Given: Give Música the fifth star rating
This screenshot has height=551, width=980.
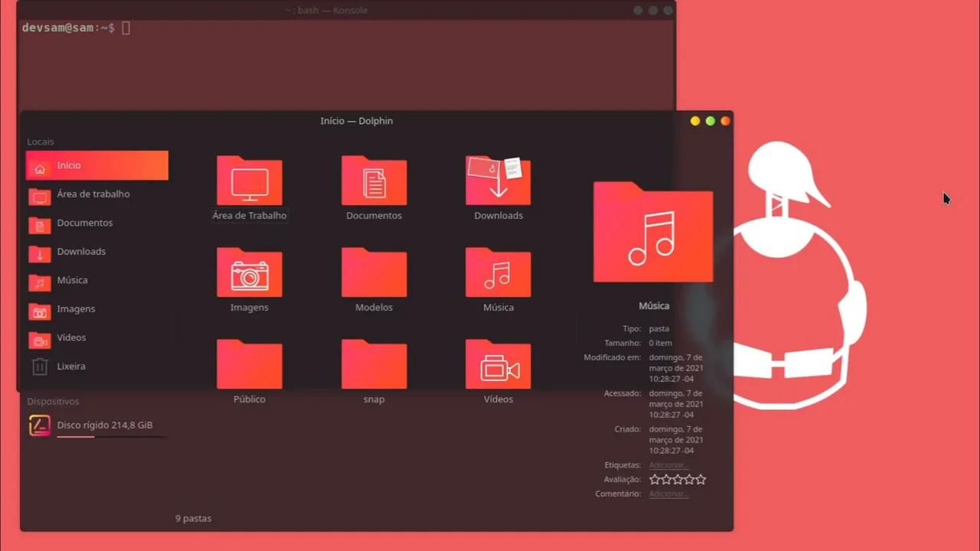Looking at the screenshot, I should click(701, 480).
